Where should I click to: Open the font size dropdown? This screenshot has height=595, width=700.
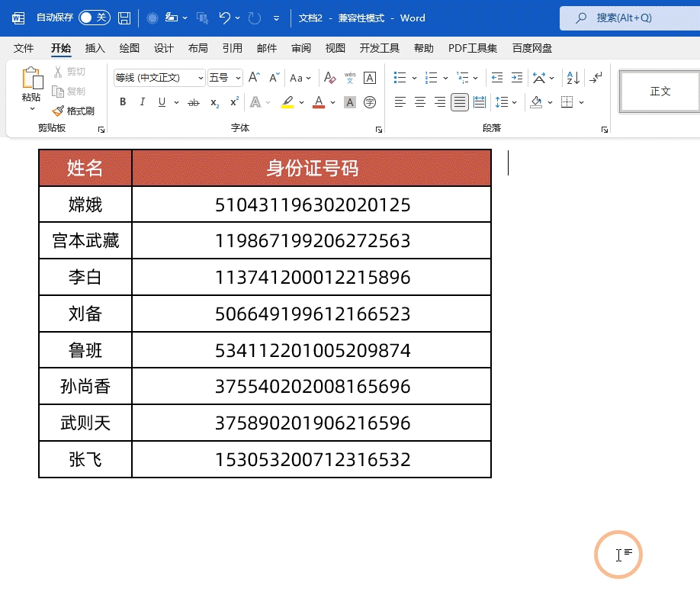coord(236,77)
